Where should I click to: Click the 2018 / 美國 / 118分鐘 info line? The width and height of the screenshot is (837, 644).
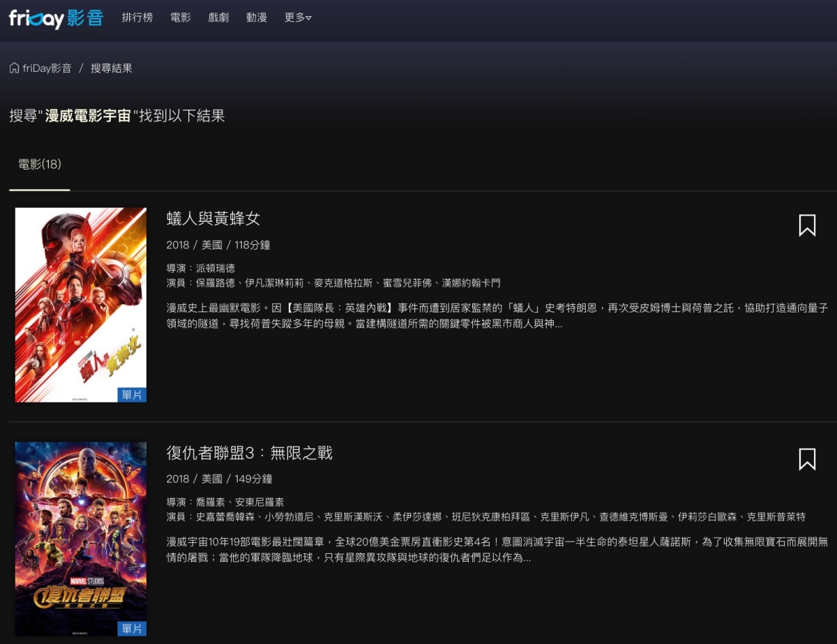point(218,245)
